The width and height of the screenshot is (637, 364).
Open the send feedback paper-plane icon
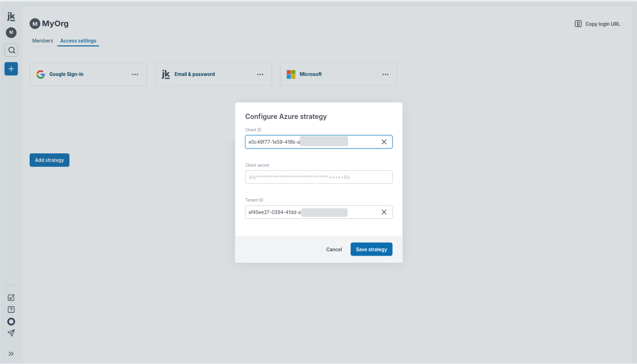[11, 333]
